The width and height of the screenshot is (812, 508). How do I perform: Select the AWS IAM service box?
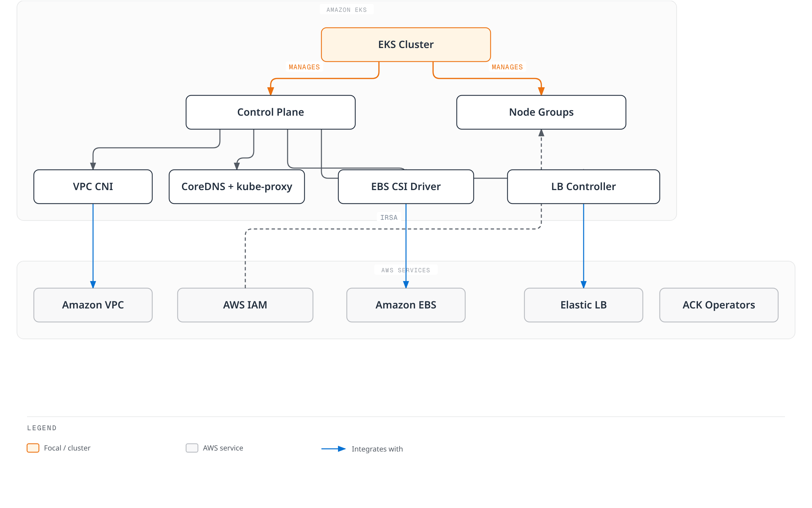(245, 305)
